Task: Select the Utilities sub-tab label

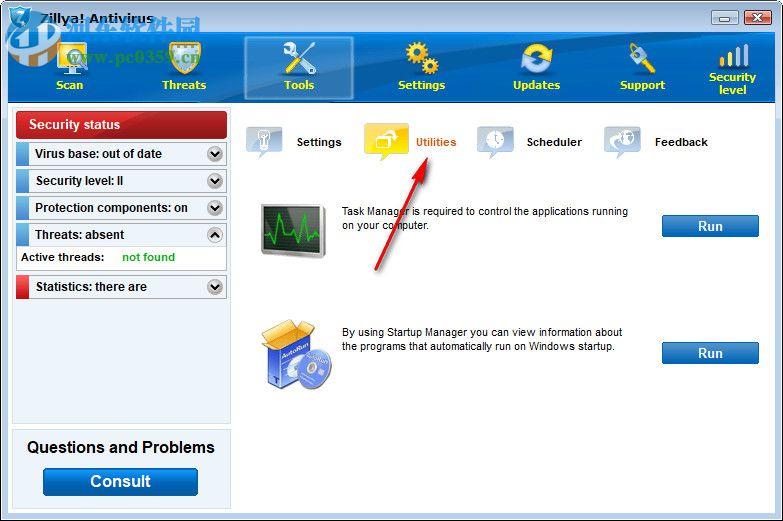Action: [x=436, y=142]
